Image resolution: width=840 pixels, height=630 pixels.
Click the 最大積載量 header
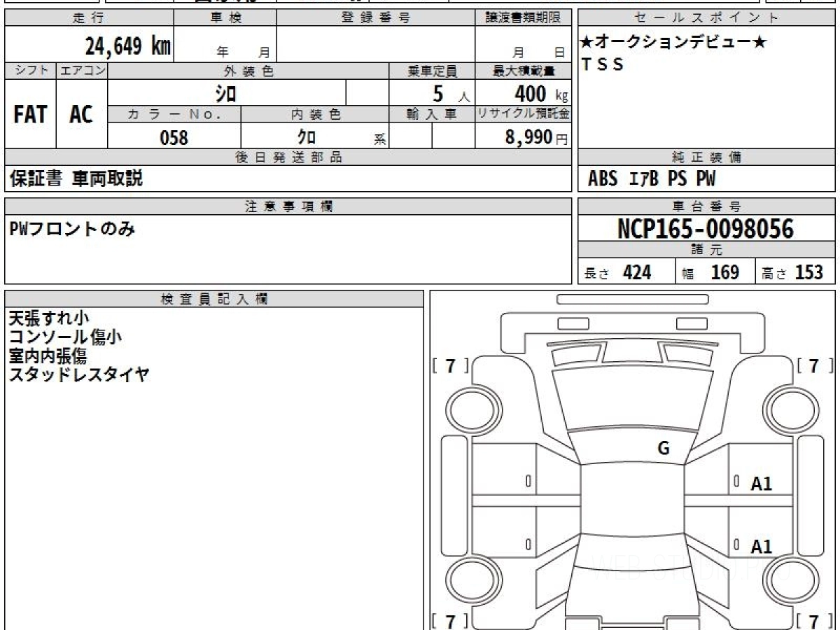click(x=524, y=71)
